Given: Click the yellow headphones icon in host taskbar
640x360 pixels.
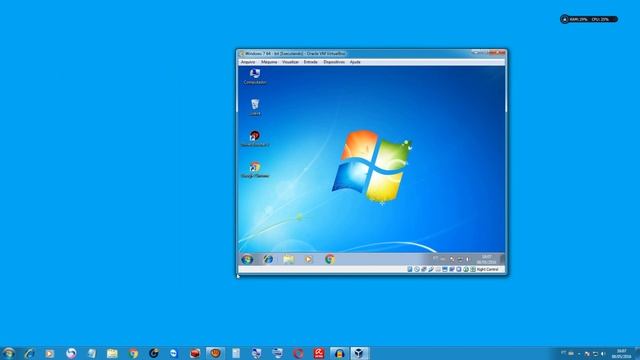Looking at the screenshot, I should [x=339, y=353].
